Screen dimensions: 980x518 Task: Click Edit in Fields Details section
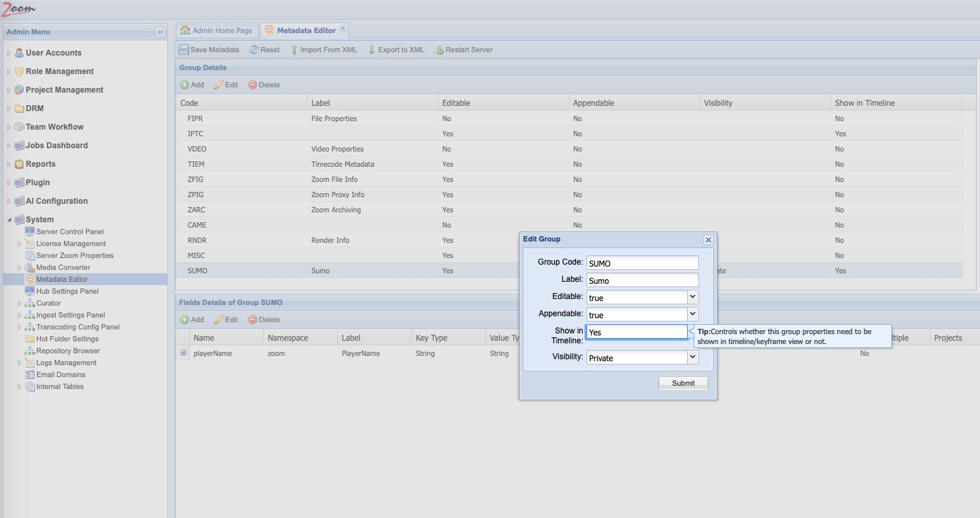tap(226, 320)
